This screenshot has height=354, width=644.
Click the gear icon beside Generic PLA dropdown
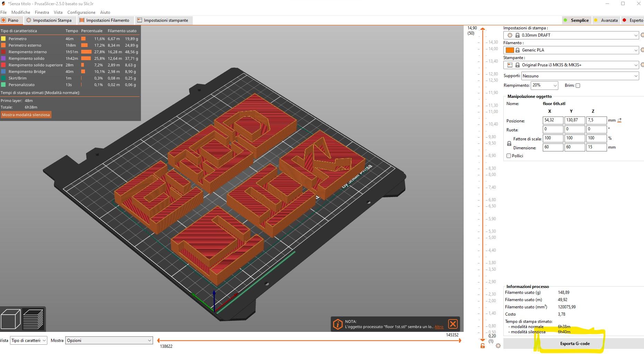coord(642,50)
